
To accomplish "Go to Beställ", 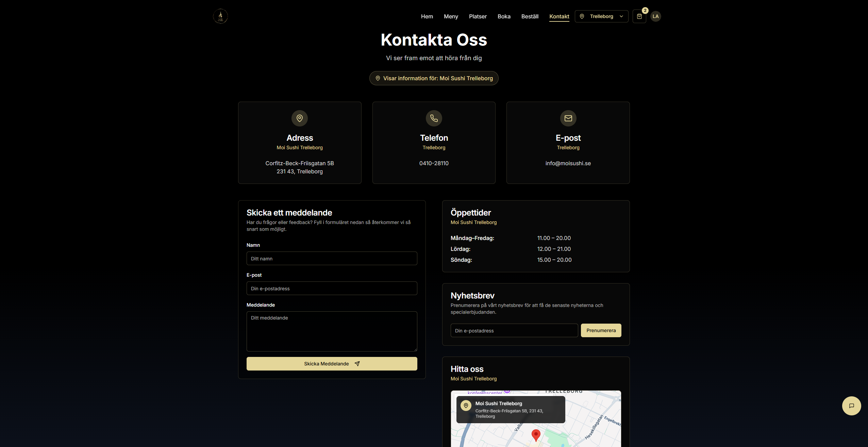I will (530, 16).
